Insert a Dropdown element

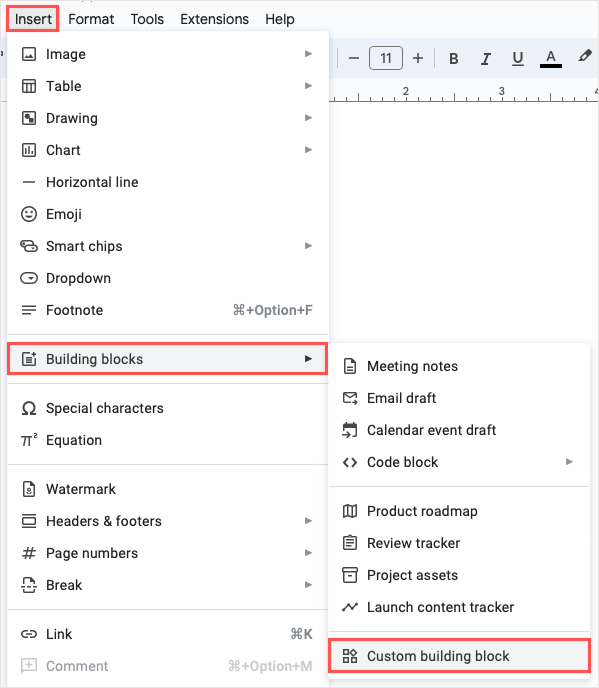click(x=168, y=278)
